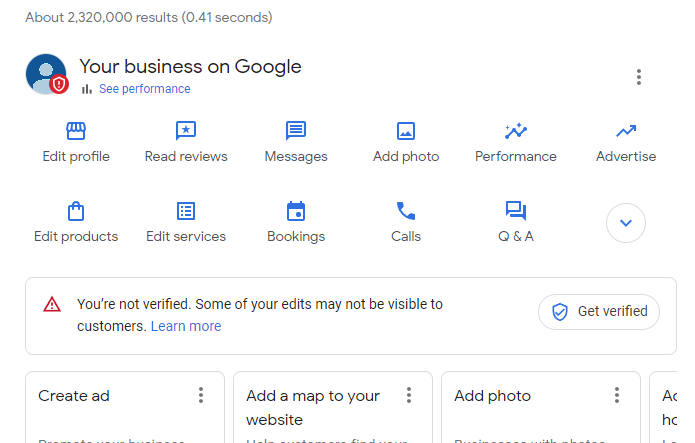Click the business profile avatar

(x=47, y=74)
